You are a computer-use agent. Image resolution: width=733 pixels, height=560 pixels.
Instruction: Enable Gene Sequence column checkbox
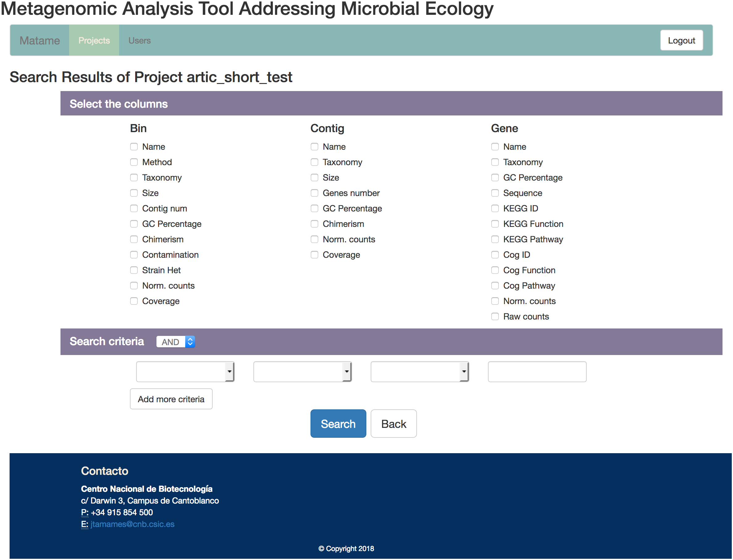pos(495,193)
